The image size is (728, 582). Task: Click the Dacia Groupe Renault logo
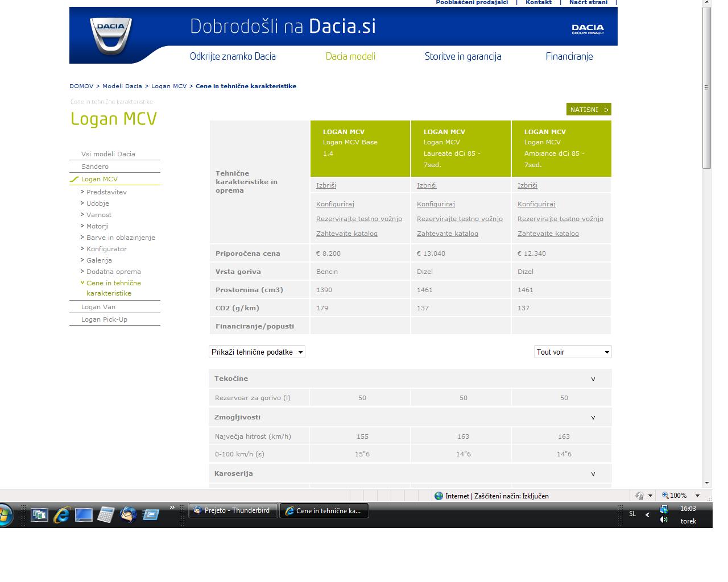[588, 30]
